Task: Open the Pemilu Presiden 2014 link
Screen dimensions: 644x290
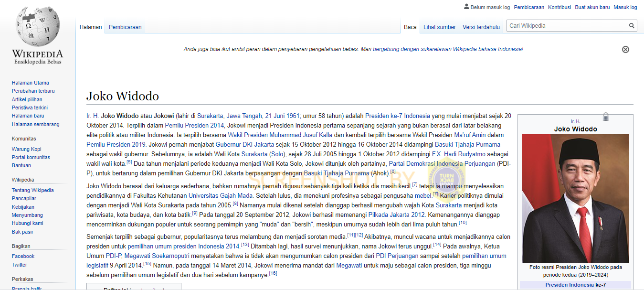Action: (x=195, y=125)
